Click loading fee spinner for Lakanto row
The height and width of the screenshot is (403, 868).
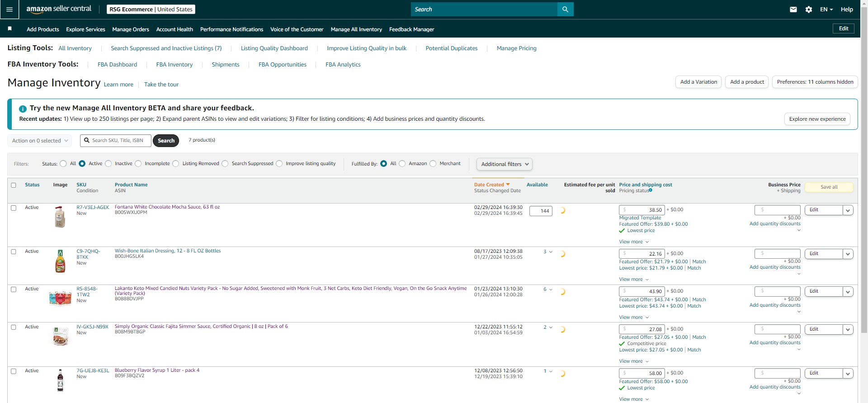click(x=562, y=292)
